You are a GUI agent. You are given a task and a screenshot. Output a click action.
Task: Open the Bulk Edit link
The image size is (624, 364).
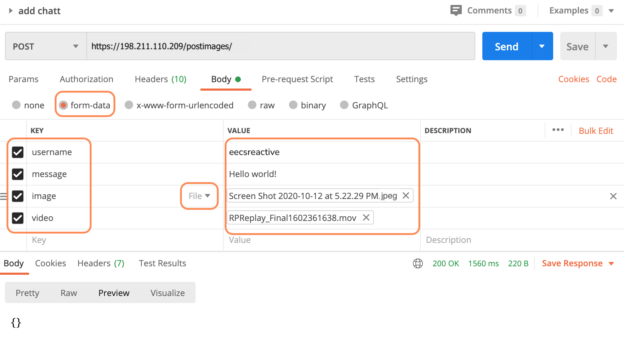(x=596, y=131)
